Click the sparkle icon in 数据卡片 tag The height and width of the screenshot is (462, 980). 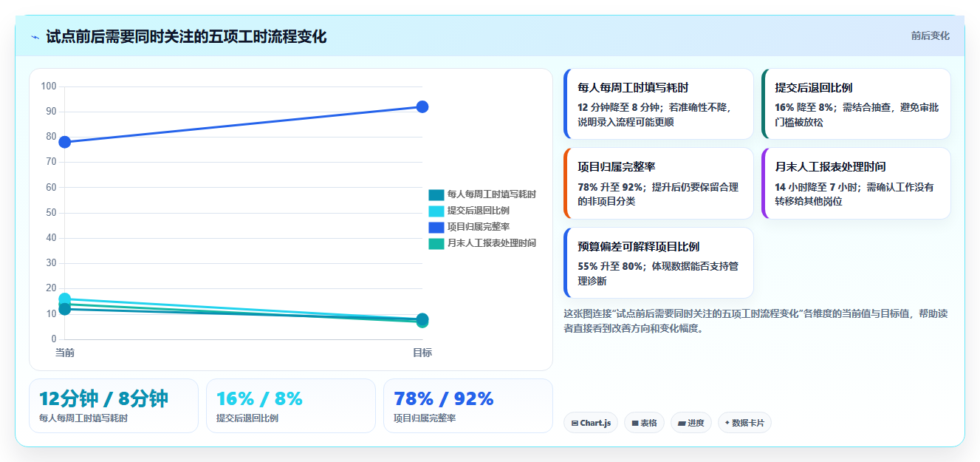pyautogui.click(x=727, y=424)
